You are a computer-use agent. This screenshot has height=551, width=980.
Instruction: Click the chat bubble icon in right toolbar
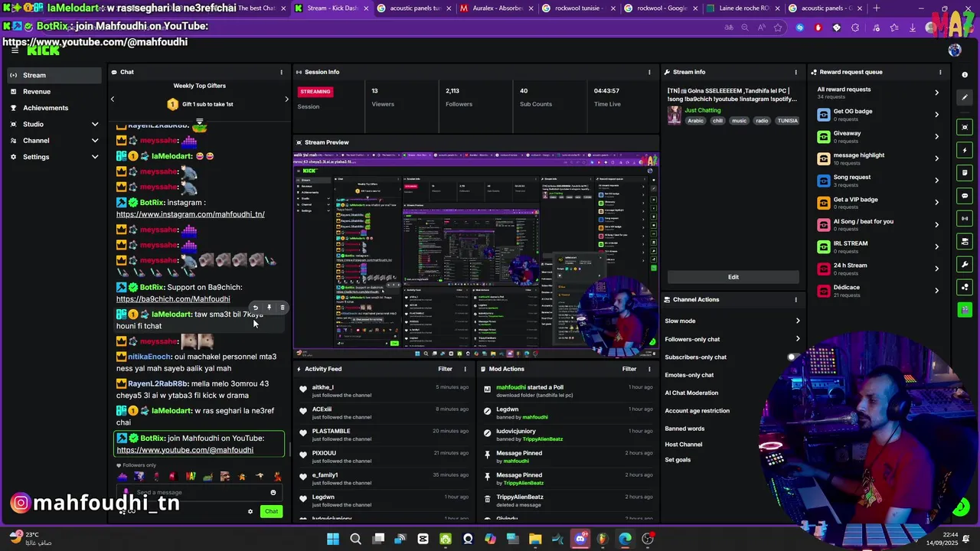(x=965, y=196)
